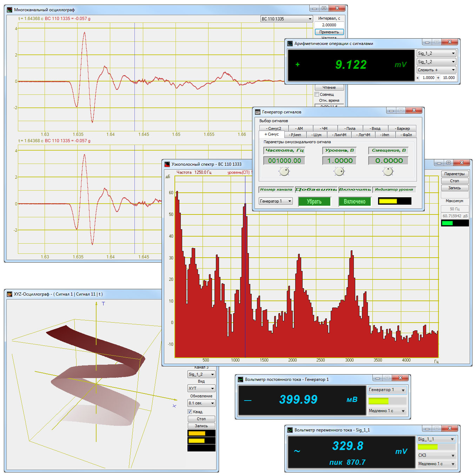Click the Генератор сигналов window title icon
The width and height of the screenshot is (476, 476).
coord(258,112)
